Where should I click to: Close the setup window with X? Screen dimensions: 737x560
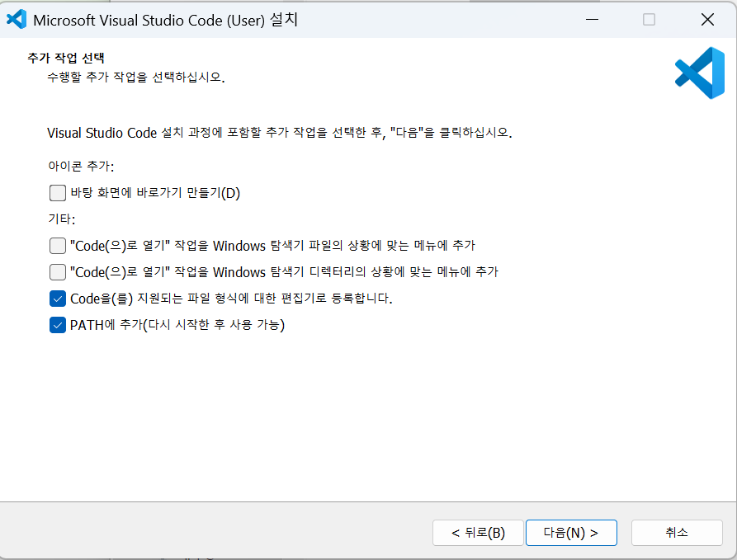tap(707, 20)
